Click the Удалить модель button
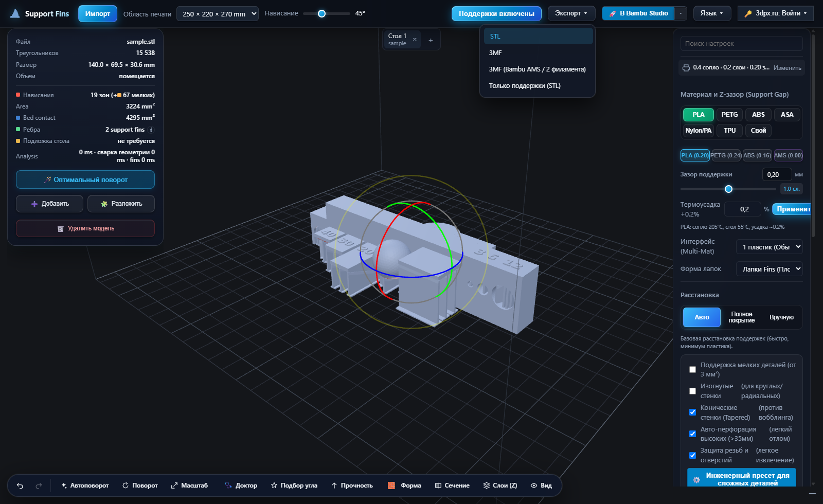 [85, 228]
